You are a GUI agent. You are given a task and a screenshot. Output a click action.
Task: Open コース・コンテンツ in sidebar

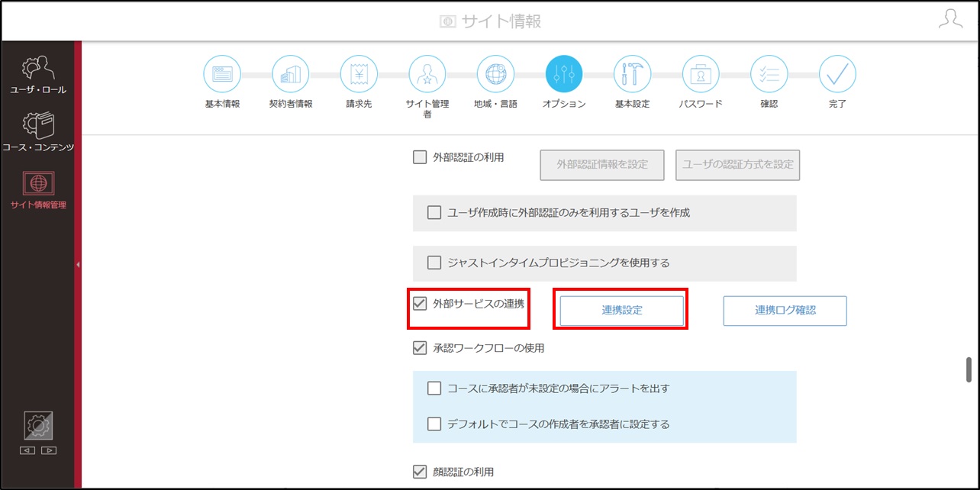(x=38, y=131)
